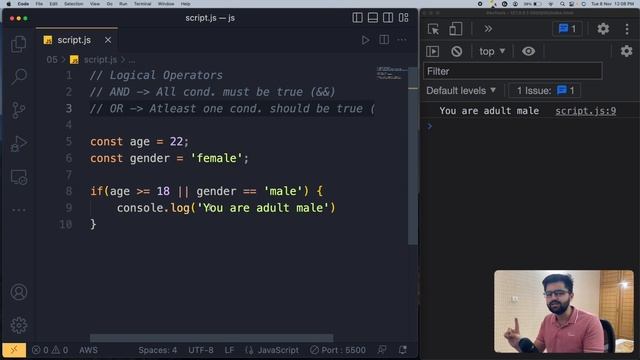Open the breadcrumb symbol ellipsis

132,60
